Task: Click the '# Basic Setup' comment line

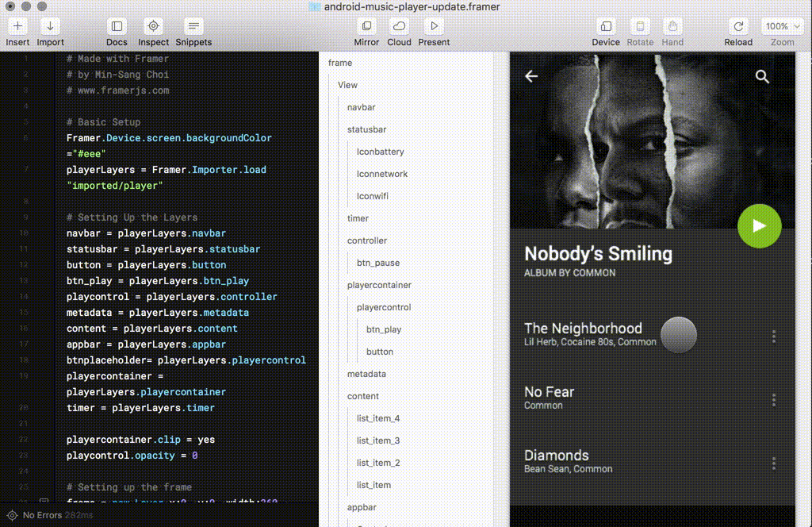Action: 104,122
